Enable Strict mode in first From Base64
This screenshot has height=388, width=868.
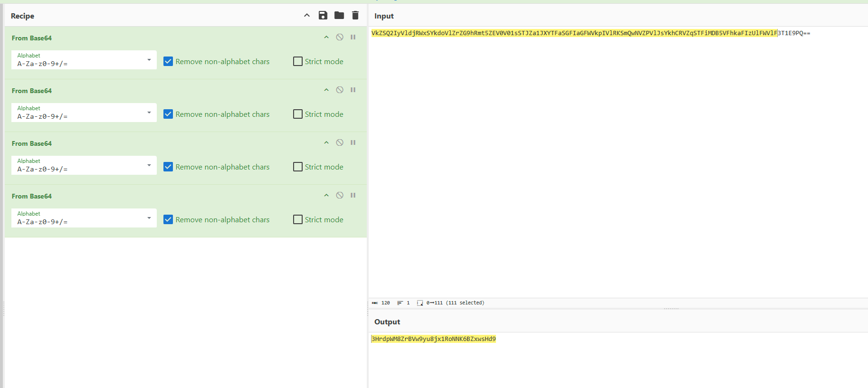coord(298,61)
